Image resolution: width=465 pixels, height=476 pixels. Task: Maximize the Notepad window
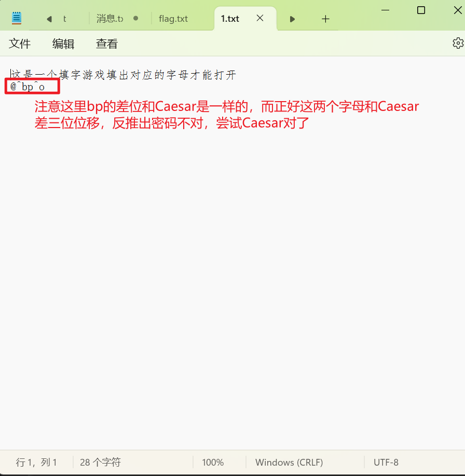pyautogui.click(x=421, y=10)
